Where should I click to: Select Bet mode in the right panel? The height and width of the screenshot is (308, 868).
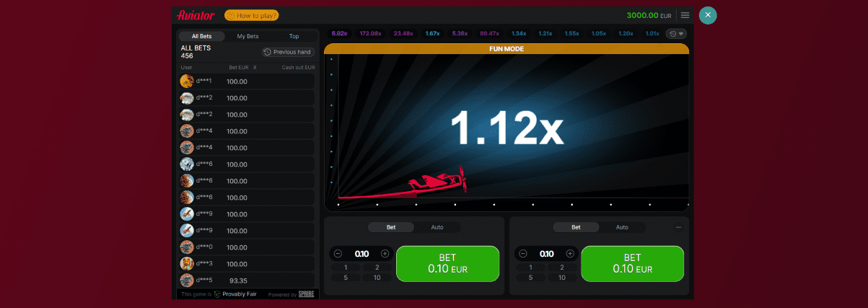[x=576, y=227]
